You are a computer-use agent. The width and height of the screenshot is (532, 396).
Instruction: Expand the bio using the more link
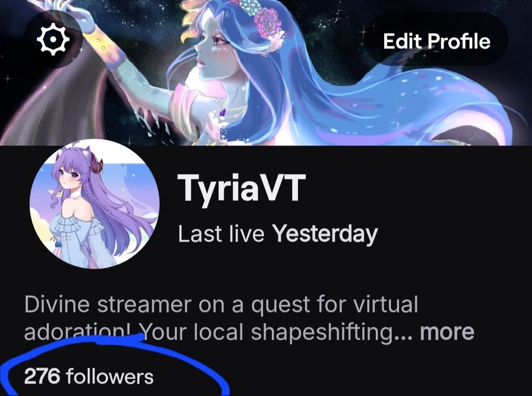point(447,332)
